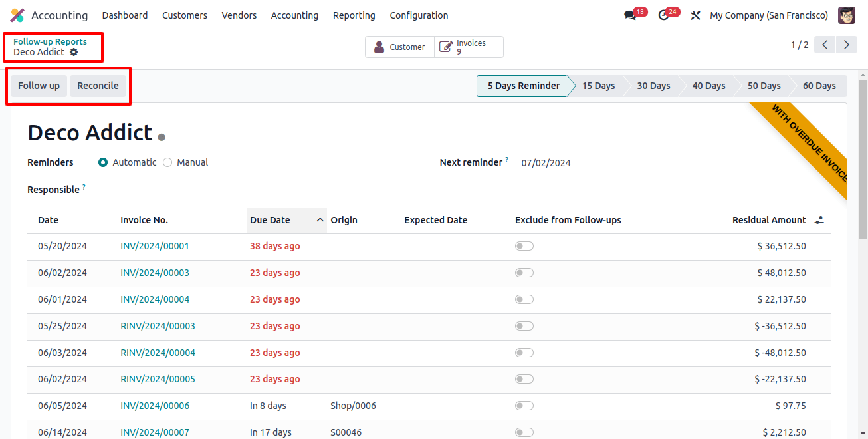Select Manual reminders radio option
The height and width of the screenshot is (439, 868).
coord(167,162)
